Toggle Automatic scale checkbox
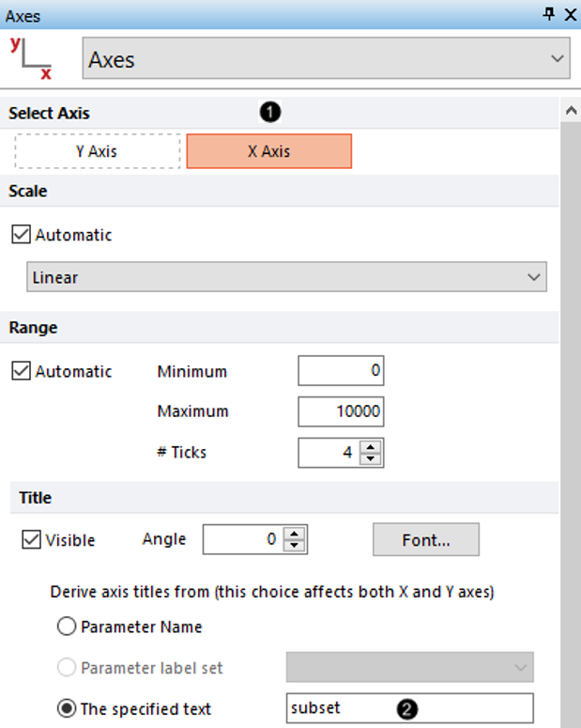This screenshot has height=728, width=581. [x=22, y=235]
